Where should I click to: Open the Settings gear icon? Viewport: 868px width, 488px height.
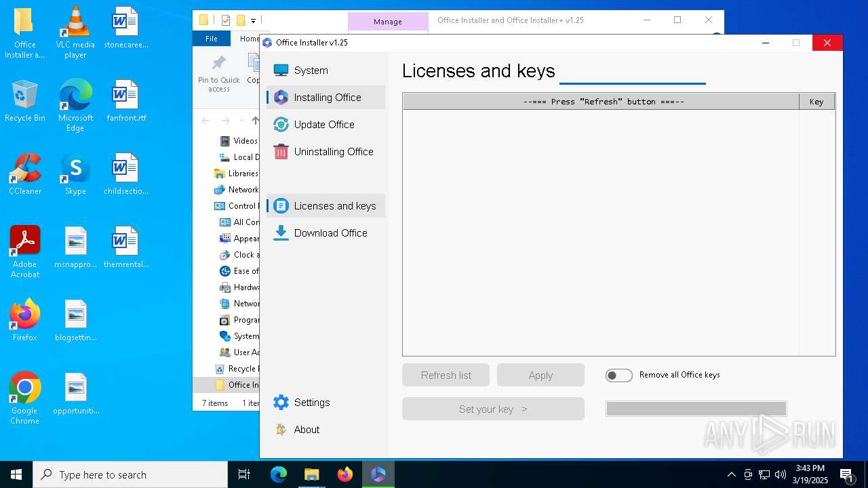[281, 403]
